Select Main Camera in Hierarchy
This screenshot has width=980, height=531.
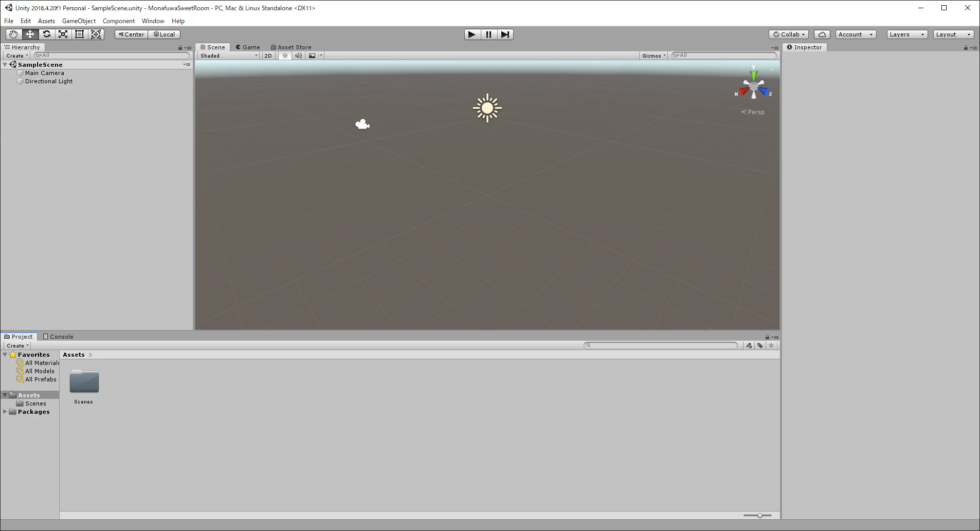(x=45, y=73)
